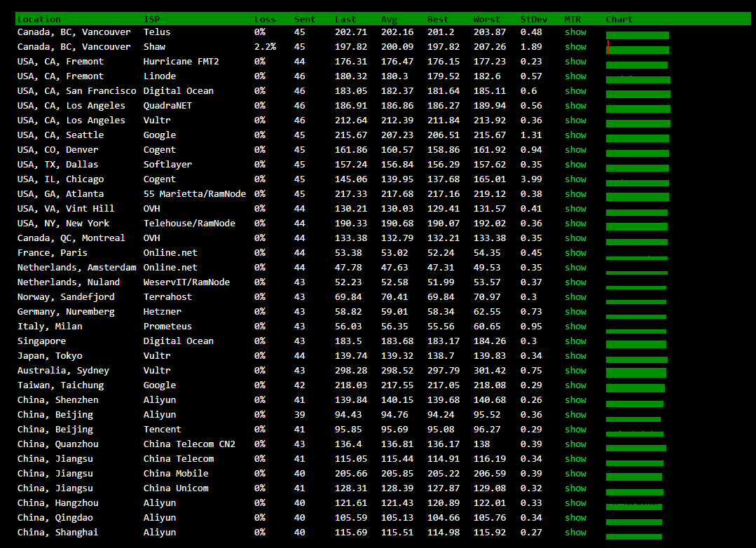Image resolution: width=756 pixels, height=548 pixels.
Task: Open the show link for Aliyun Hangzhou
Action: (575, 503)
